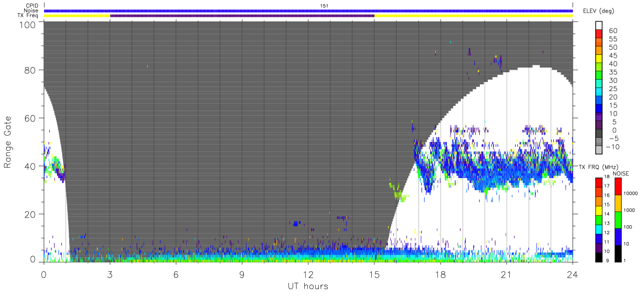Pick the red swatch of the TX FRQ colorbar
644x297 pixels.
(x=599, y=183)
